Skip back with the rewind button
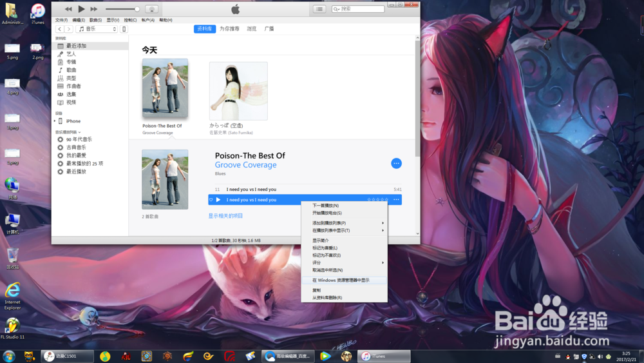Image resolution: width=644 pixels, height=363 pixels. point(68,9)
